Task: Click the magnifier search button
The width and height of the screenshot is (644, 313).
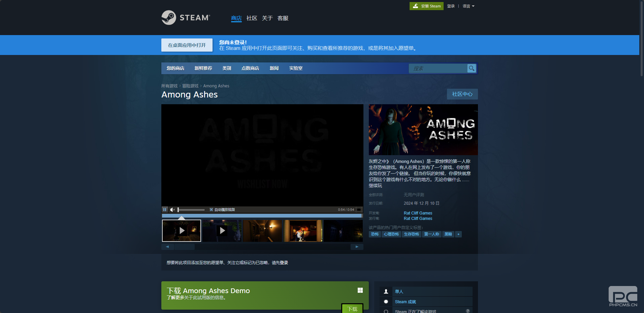Action: click(x=472, y=68)
